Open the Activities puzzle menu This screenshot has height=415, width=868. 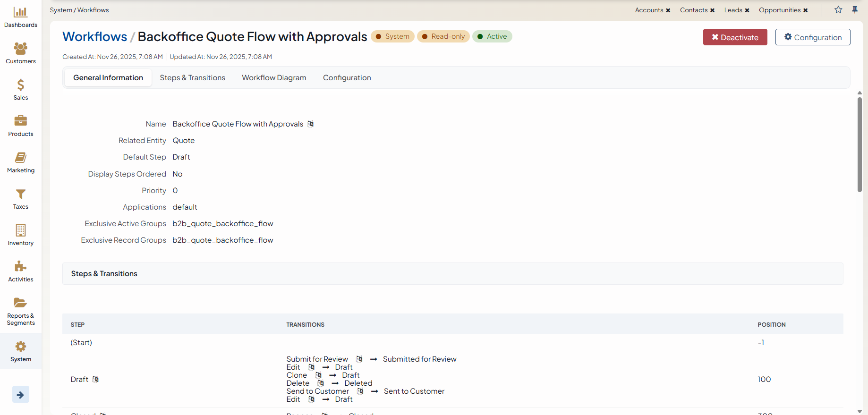(x=20, y=271)
